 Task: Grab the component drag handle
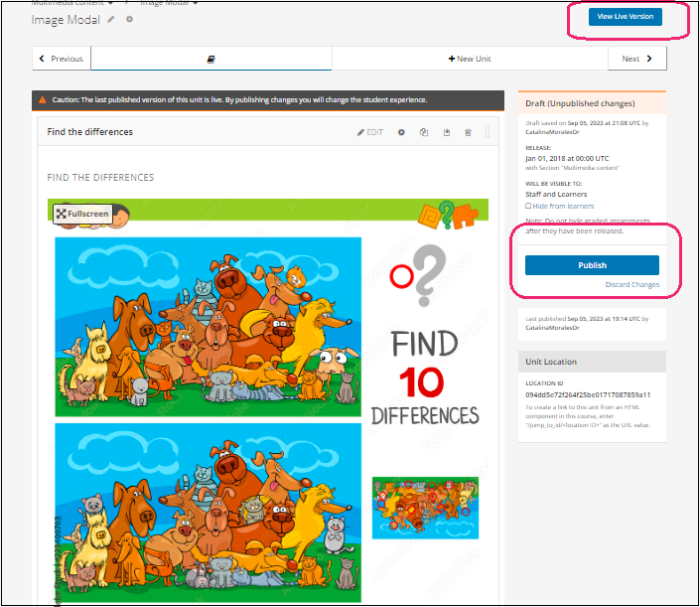[x=488, y=132]
